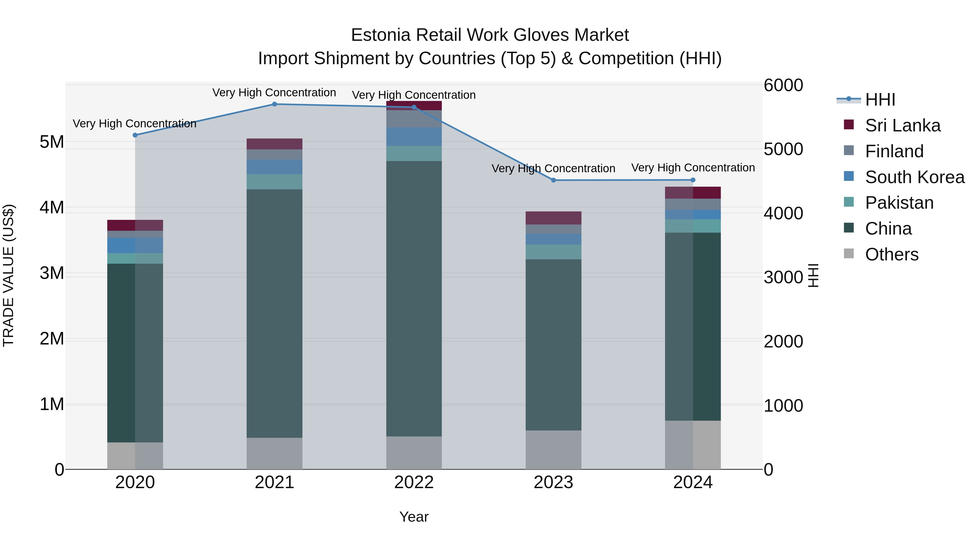
Task: Click the 6000 tick on the HHI axis
Action: point(783,85)
